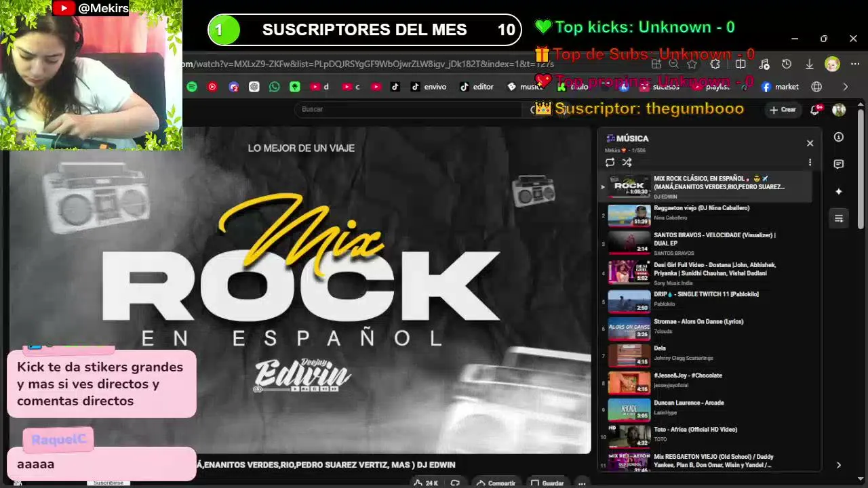868x488 pixels.
Task: Open browser history clock icon
Action: [787, 64]
